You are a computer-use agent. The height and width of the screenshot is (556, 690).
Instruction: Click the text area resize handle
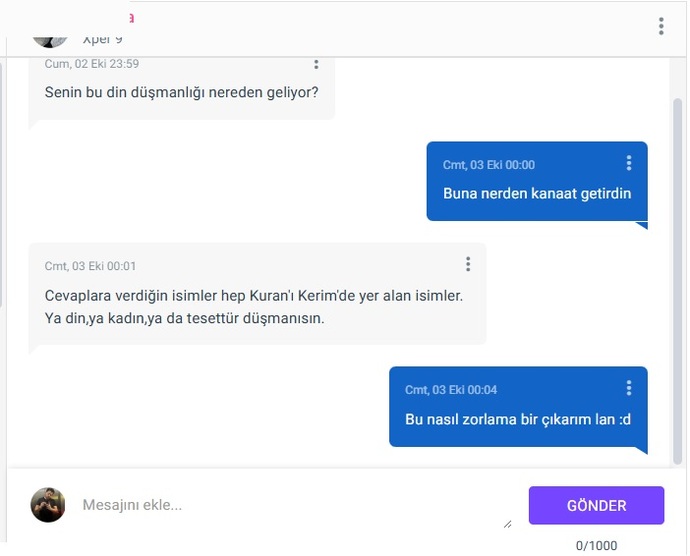(x=507, y=524)
